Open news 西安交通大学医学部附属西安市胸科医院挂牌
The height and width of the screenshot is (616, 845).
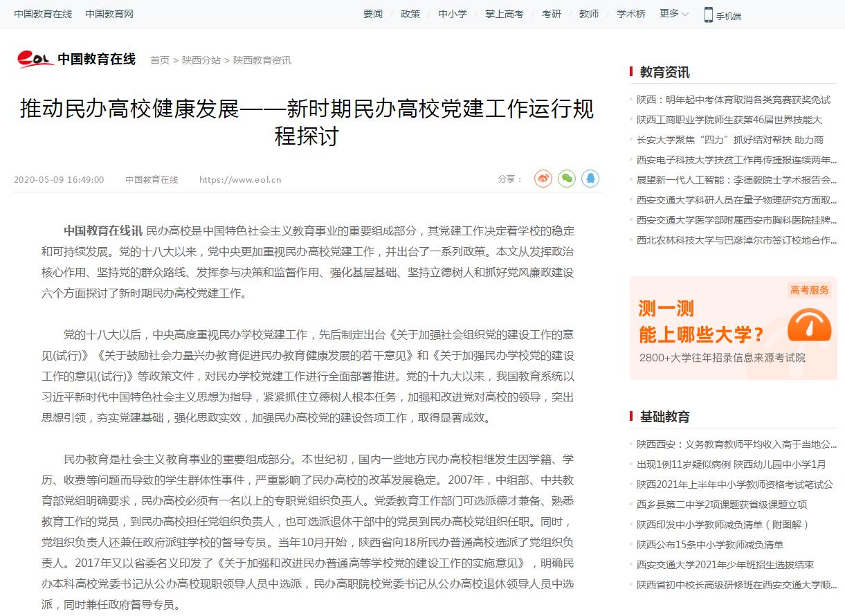(x=737, y=220)
